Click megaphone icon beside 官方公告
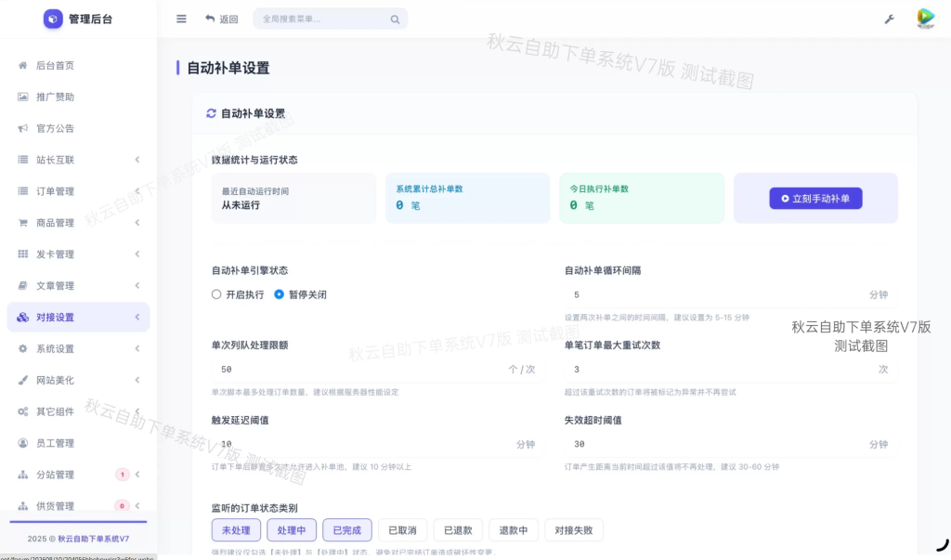This screenshot has width=951, height=560. point(22,129)
